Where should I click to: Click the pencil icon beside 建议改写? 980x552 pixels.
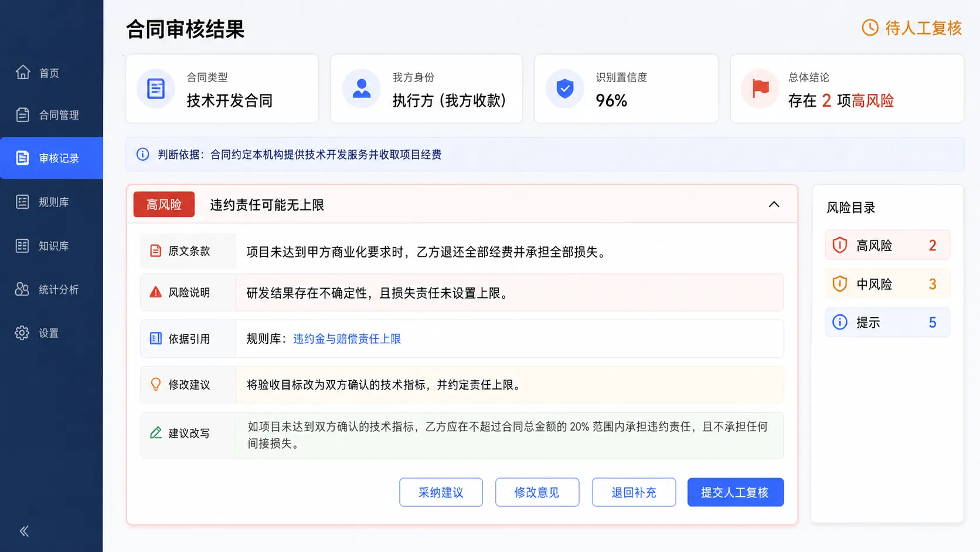[x=155, y=433]
